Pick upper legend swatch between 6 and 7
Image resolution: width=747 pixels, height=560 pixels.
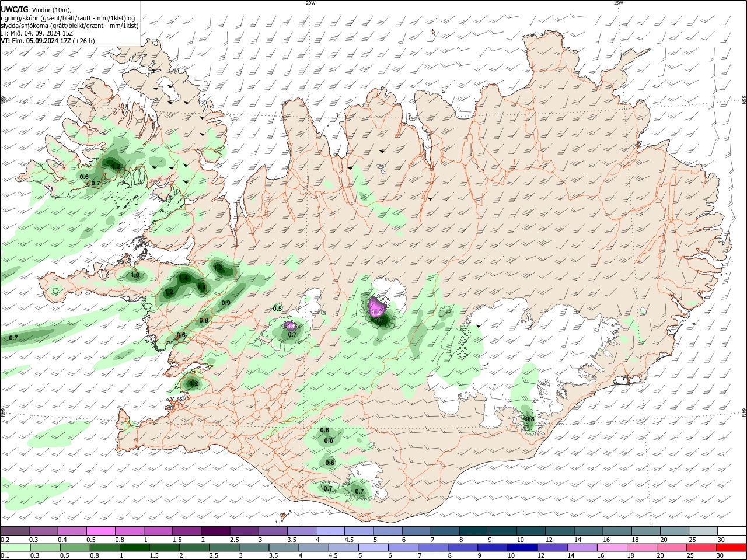click(416, 531)
